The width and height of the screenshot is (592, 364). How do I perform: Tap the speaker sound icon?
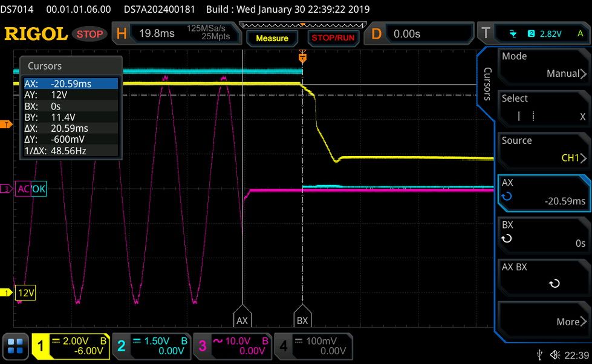pyautogui.click(x=555, y=355)
